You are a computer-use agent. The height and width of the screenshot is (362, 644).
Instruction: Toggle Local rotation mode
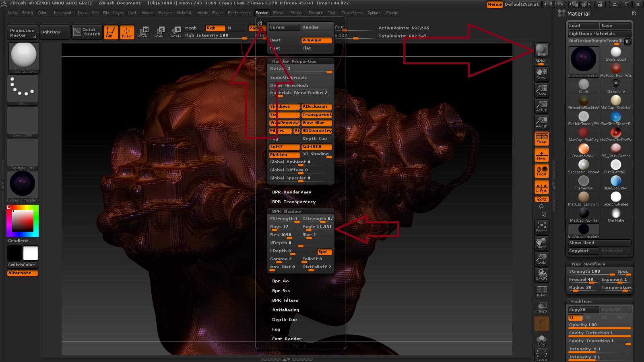click(x=541, y=171)
